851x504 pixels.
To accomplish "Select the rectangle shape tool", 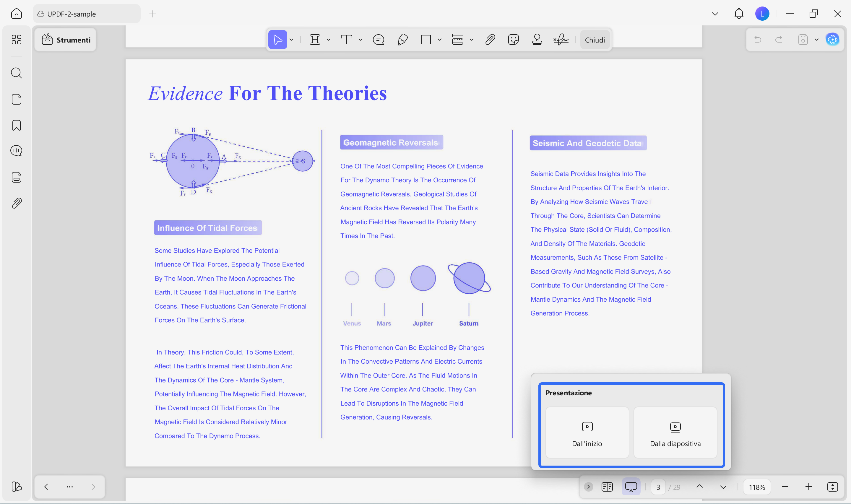I will point(426,40).
